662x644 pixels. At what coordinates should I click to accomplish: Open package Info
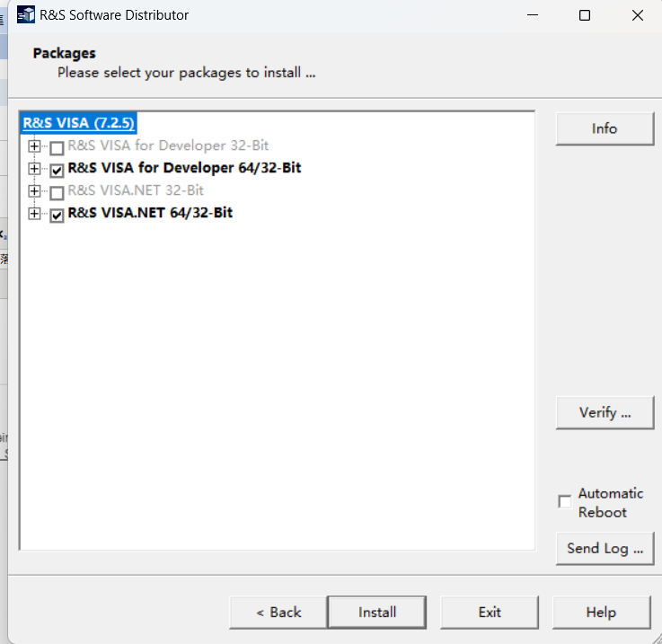point(605,128)
